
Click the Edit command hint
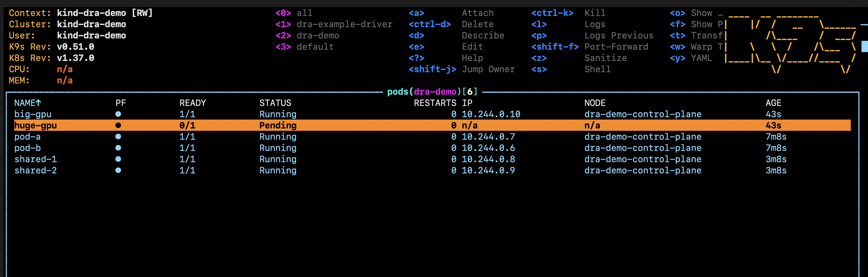(472, 46)
